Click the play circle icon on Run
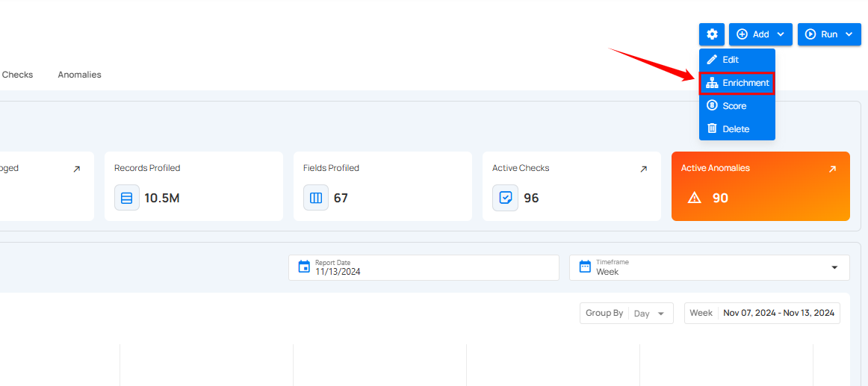868x386 pixels. tap(810, 34)
